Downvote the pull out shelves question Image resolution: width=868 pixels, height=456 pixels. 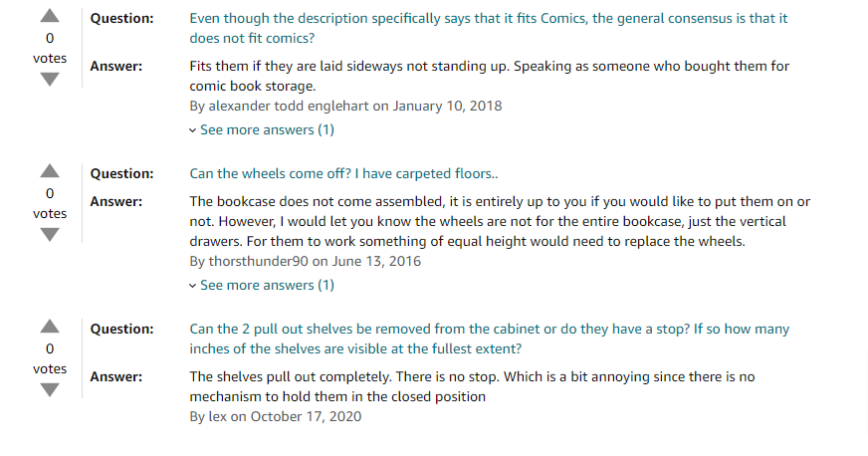pos(50,390)
